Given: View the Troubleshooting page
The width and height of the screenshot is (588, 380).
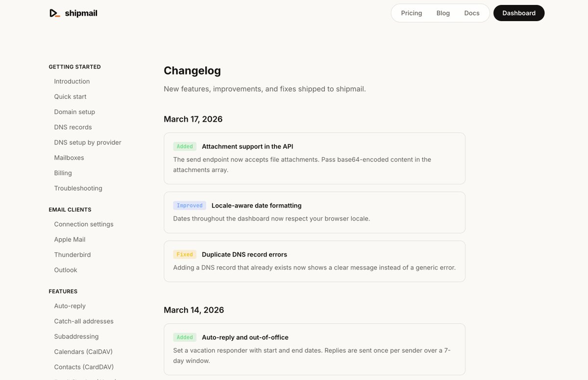Looking at the screenshot, I should click(78, 188).
